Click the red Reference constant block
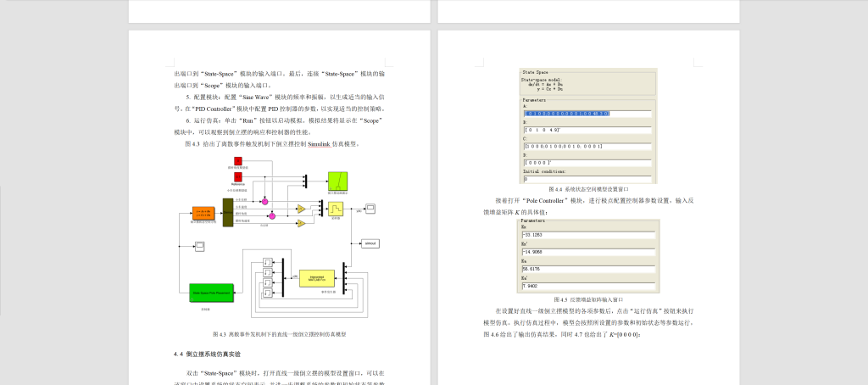 coord(238,177)
